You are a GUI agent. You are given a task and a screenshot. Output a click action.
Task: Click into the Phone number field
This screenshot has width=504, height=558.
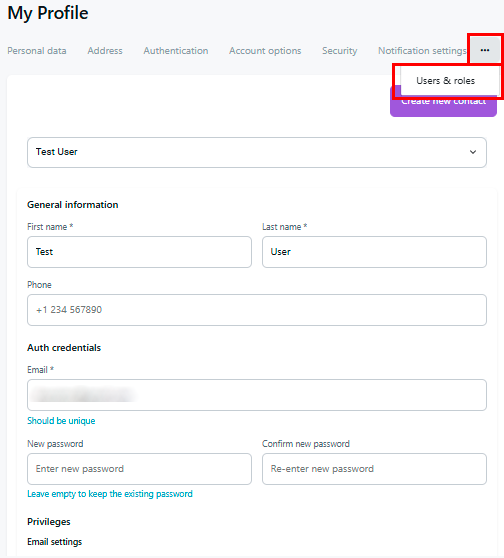point(257,310)
